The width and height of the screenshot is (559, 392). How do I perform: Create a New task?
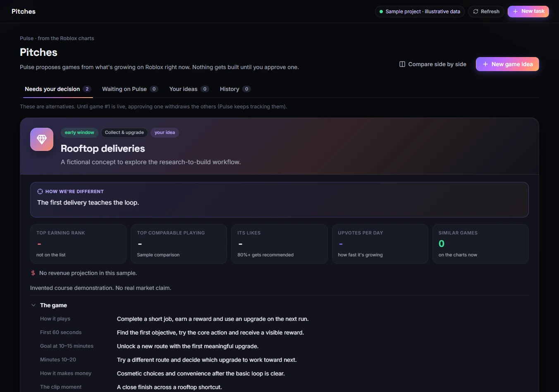coord(528,12)
